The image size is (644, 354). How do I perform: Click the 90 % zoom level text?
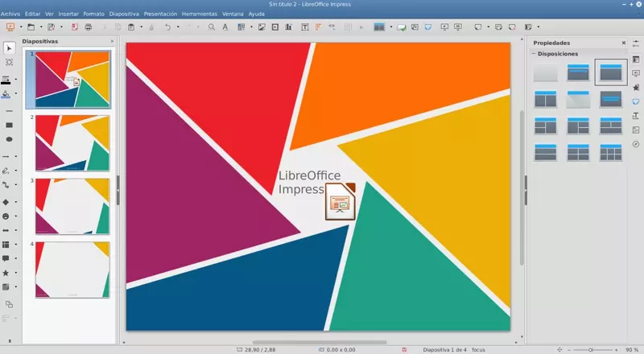tap(632, 350)
